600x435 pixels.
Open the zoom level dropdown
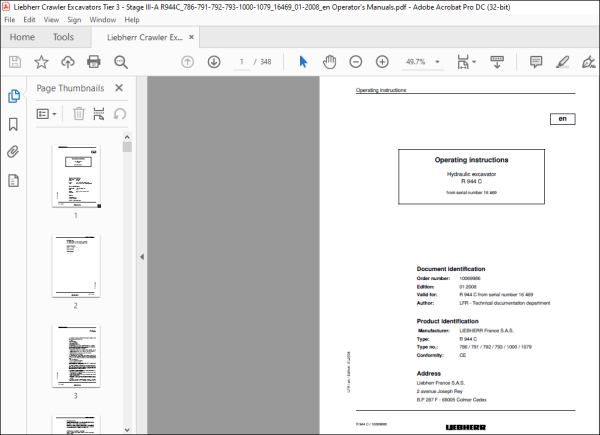pos(437,62)
